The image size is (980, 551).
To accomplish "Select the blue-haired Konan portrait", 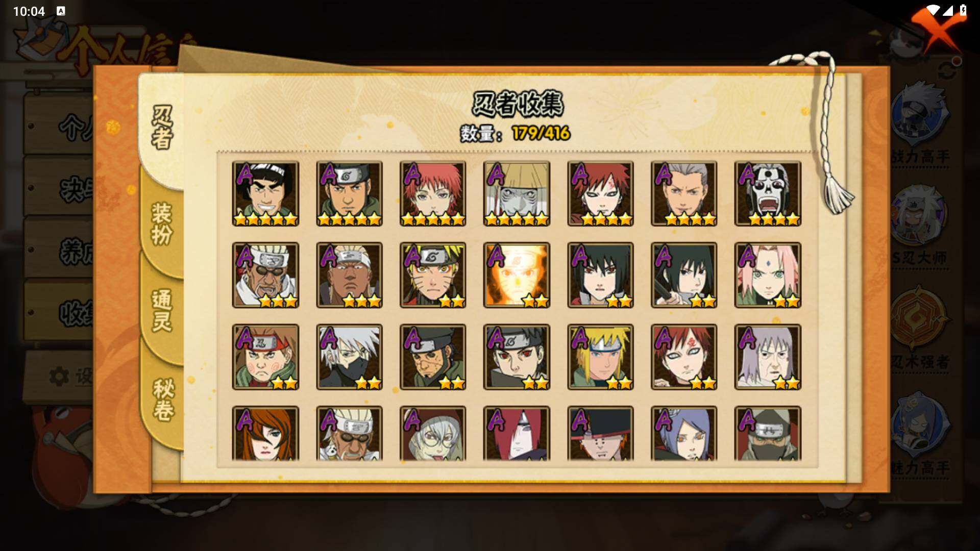I will pyautogui.click(x=684, y=434).
